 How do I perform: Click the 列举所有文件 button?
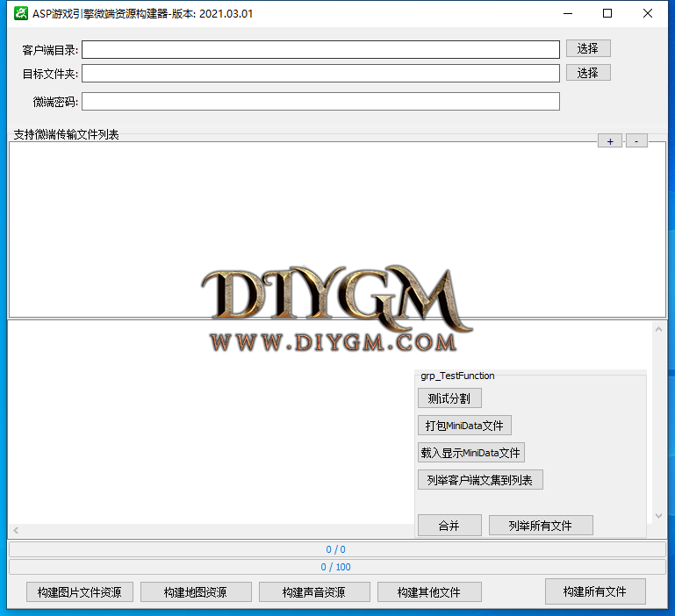click(541, 525)
